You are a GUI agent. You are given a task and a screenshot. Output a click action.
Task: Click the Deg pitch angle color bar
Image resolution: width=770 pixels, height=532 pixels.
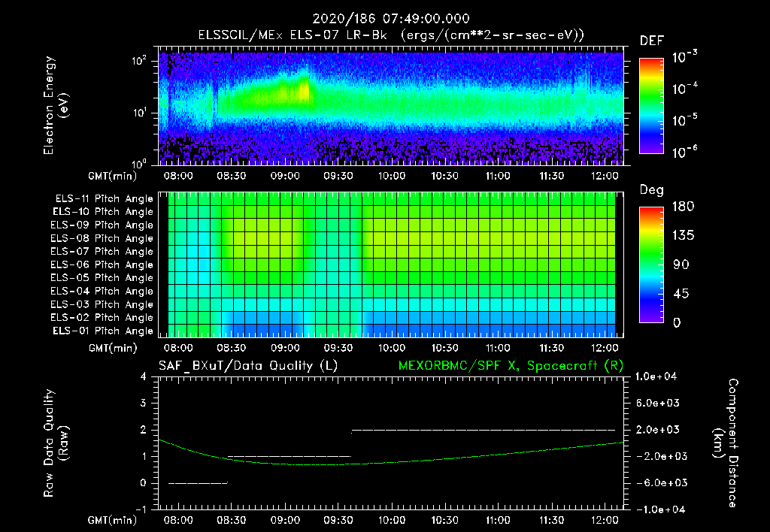pos(651,264)
